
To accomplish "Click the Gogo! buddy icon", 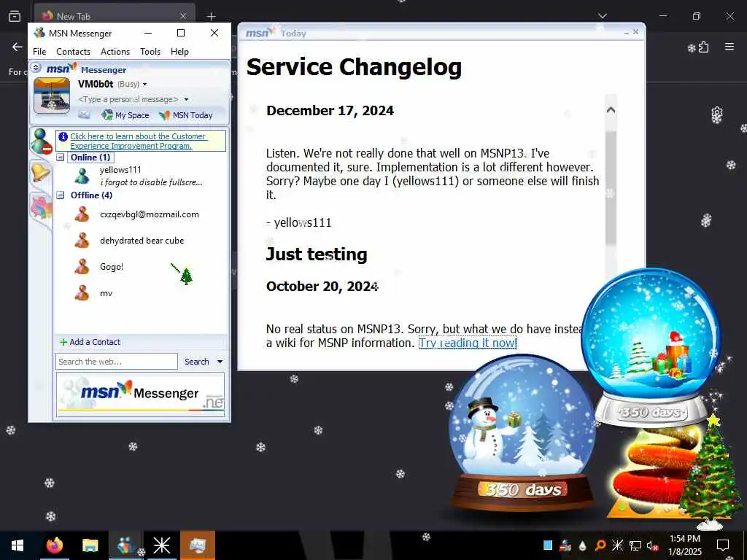I will coord(82,267).
